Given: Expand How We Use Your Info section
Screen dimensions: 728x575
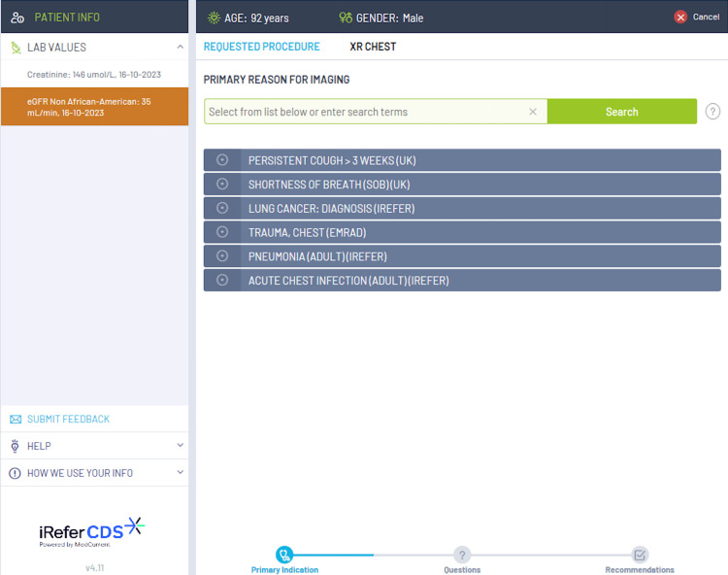Looking at the screenshot, I should [x=95, y=473].
